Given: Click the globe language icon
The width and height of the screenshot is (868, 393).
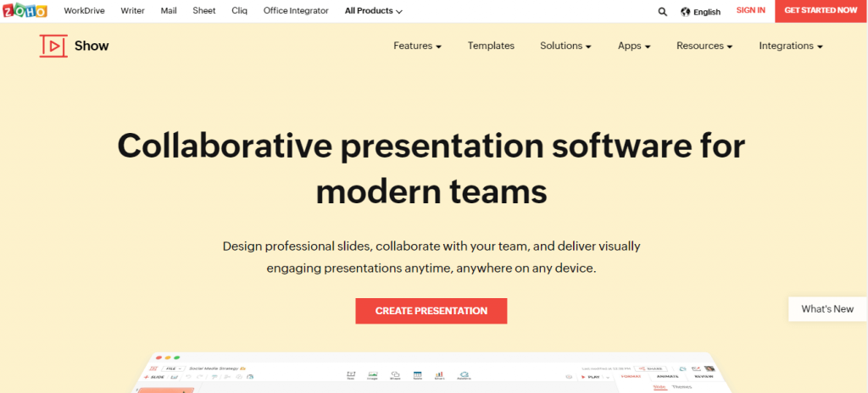Looking at the screenshot, I should (x=685, y=12).
